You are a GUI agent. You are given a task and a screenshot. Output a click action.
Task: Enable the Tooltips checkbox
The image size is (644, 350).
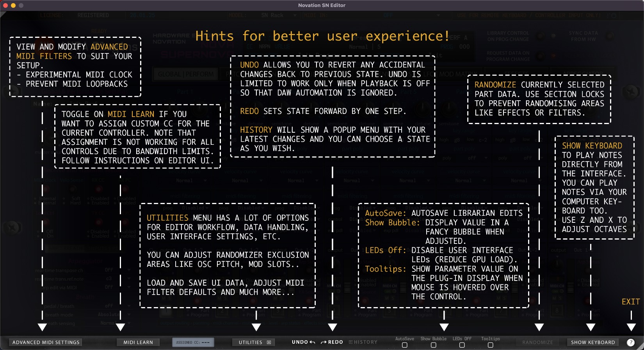tap(490, 345)
